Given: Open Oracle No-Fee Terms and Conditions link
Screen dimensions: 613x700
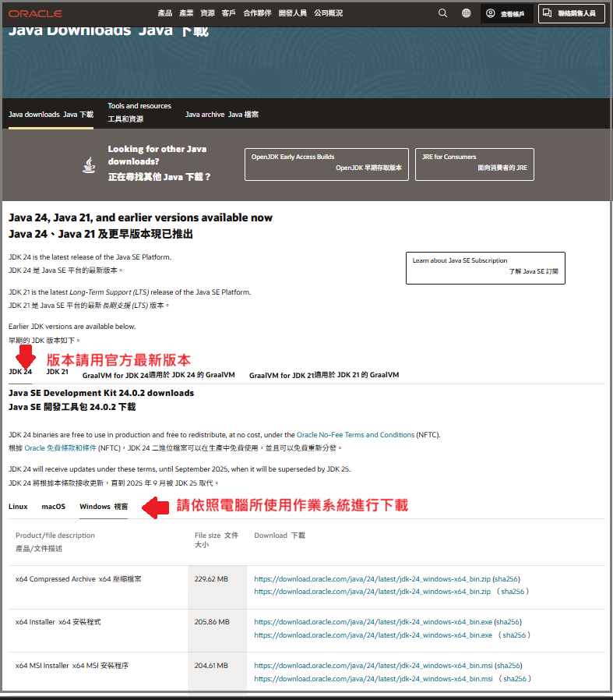Looking at the screenshot, I should tap(356, 435).
